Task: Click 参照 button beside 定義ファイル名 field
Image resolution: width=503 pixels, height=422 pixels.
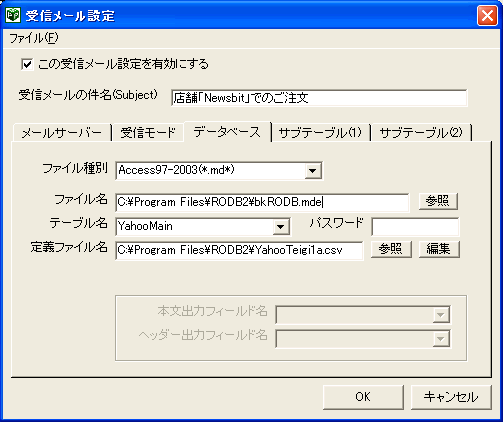Action: pos(391,249)
